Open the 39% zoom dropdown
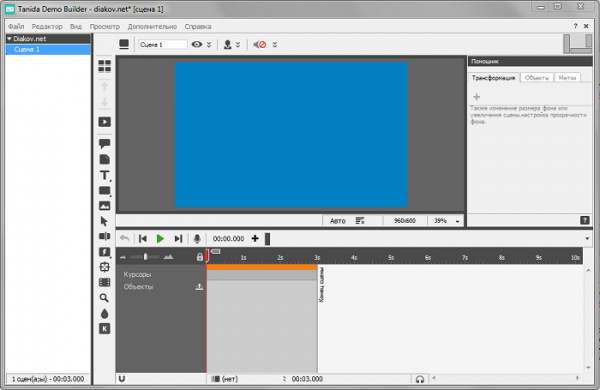The height and width of the screenshot is (390, 600). point(457,221)
